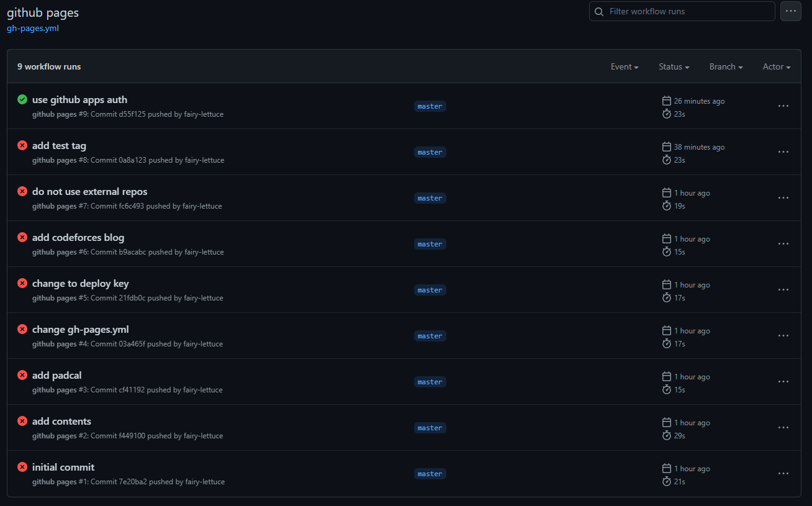
Task: Open the three-dot menu for 'add contents'
Action: (783, 428)
